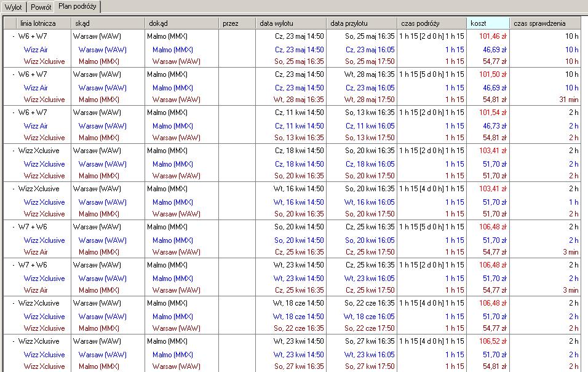Sort by data wylotu header
The width and height of the screenshot is (588, 372).
tap(291, 23)
